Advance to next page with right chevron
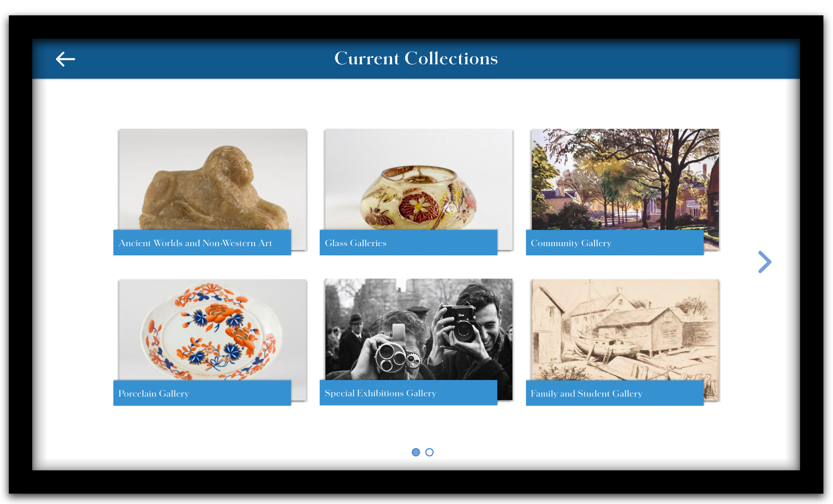The height and width of the screenshot is (504, 833). coord(764,262)
